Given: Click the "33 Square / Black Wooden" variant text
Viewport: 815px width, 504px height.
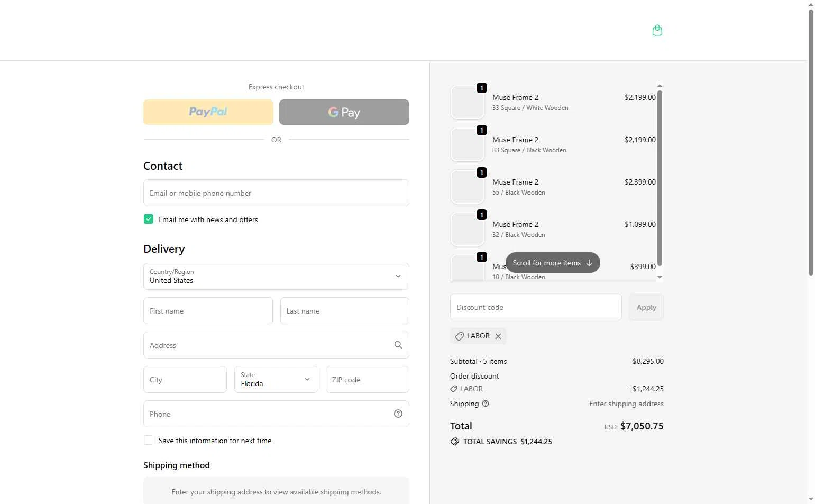Looking at the screenshot, I should [529, 150].
